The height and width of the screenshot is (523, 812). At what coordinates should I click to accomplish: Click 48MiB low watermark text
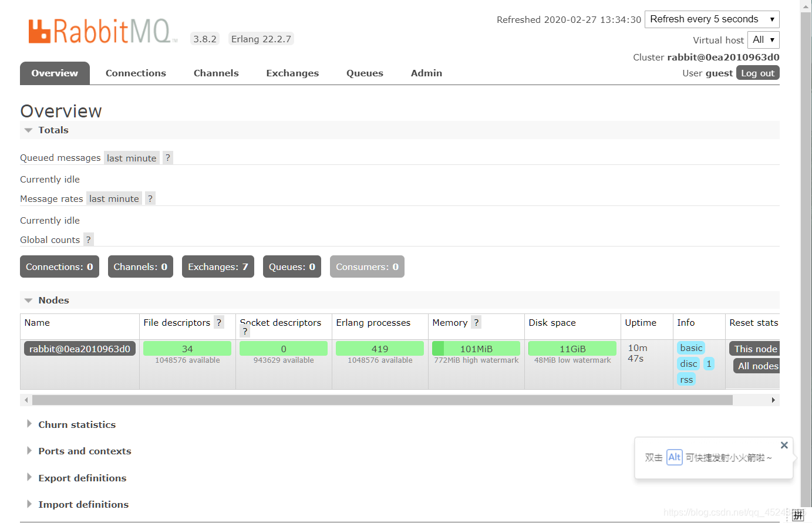tap(572, 360)
